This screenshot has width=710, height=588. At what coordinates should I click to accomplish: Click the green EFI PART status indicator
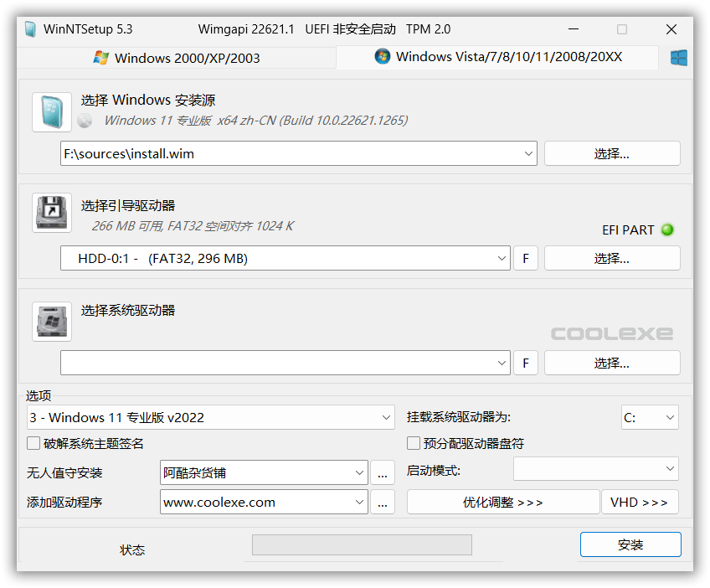[x=667, y=230]
